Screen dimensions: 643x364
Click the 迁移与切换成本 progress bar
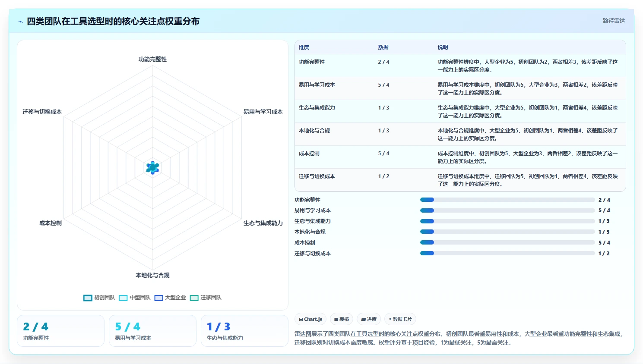pyautogui.click(x=507, y=253)
